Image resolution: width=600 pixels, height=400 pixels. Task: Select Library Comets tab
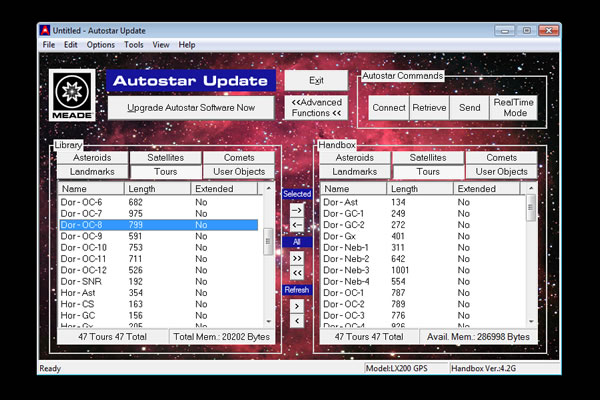click(239, 158)
